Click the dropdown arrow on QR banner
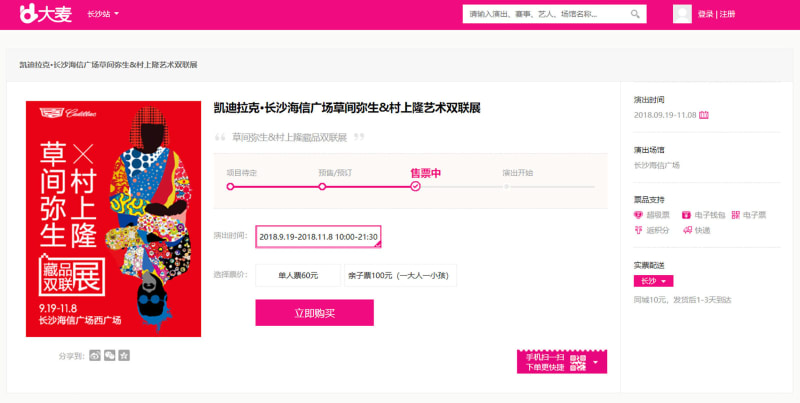The height and width of the screenshot is (403, 800). (595, 363)
